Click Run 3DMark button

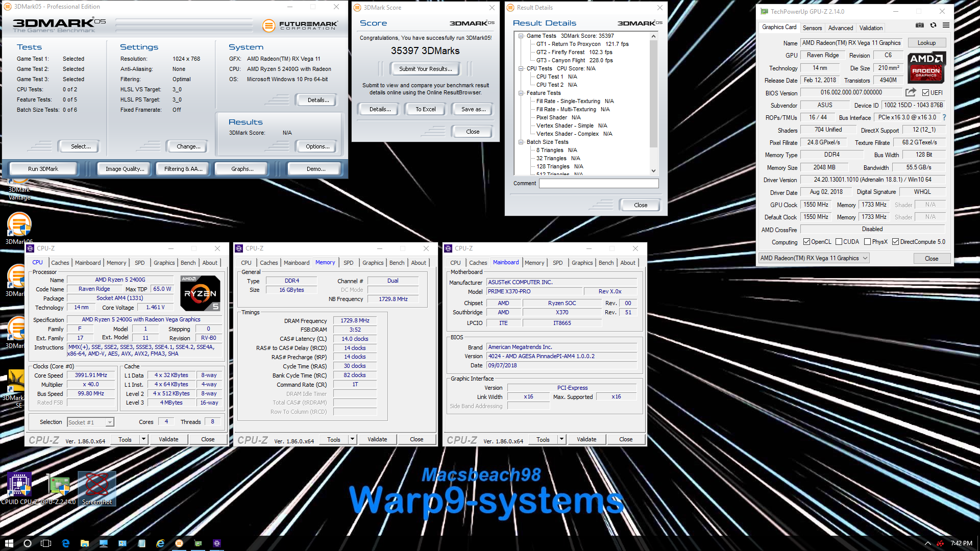[43, 169]
